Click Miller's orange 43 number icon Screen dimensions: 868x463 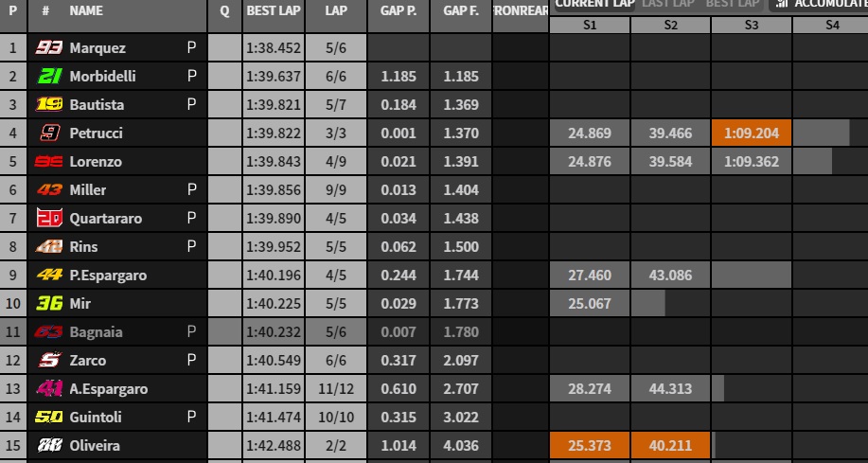pyautogui.click(x=48, y=190)
